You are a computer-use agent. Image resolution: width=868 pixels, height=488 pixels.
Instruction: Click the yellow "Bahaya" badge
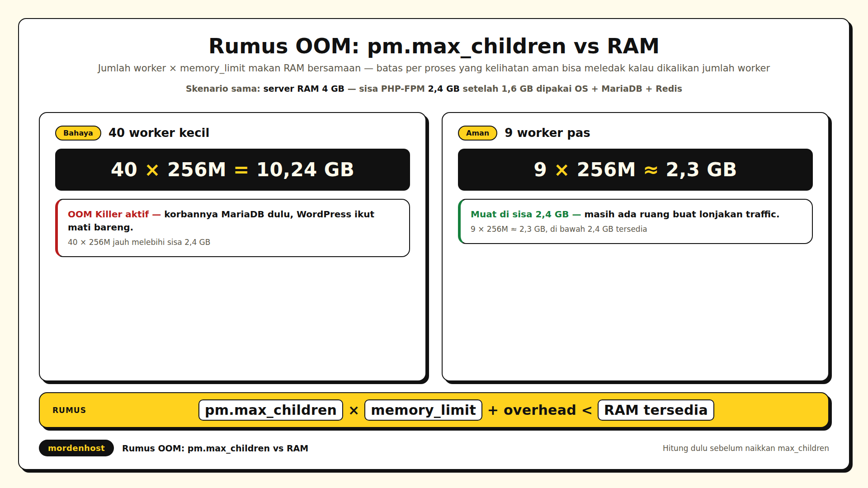pos(78,133)
